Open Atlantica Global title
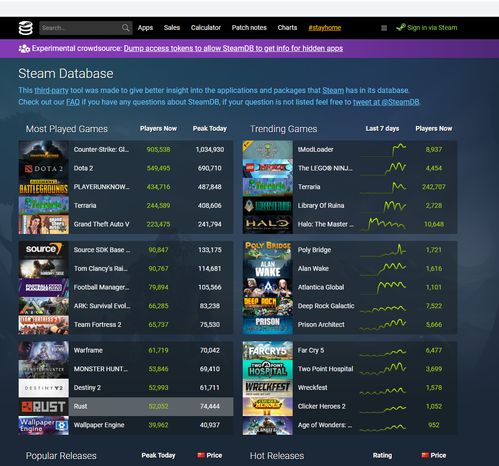This screenshot has width=499, height=466. point(321,287)
